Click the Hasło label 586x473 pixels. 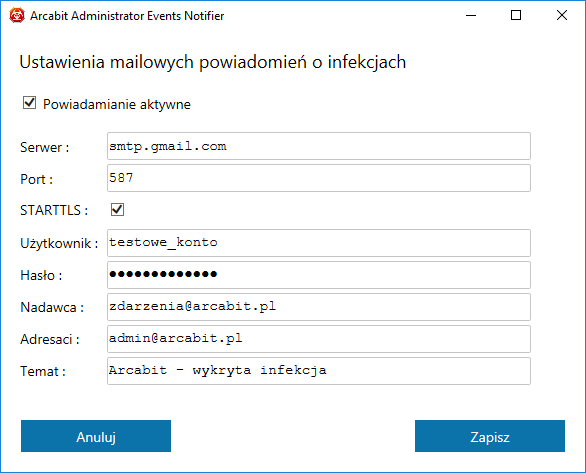(x=41, y=275)
